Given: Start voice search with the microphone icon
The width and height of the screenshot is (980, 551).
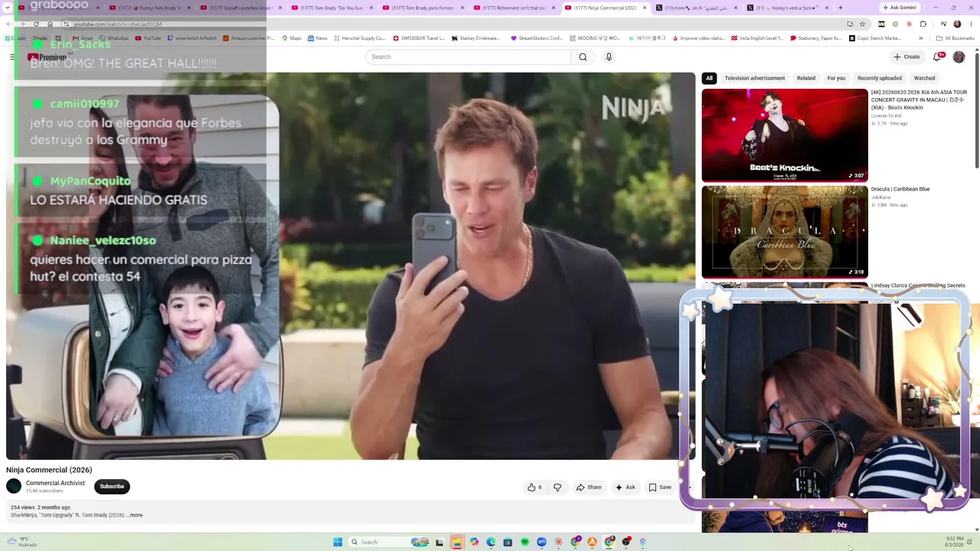Looking at the screenshot, I should (x=609, y=57).
